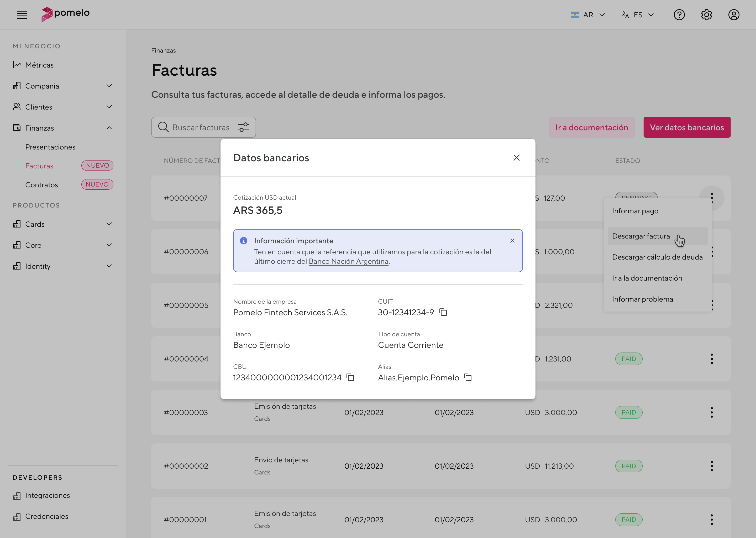Click the Buscar facturas search field
This screenshot has width=756, height=538.
[199, 127]
